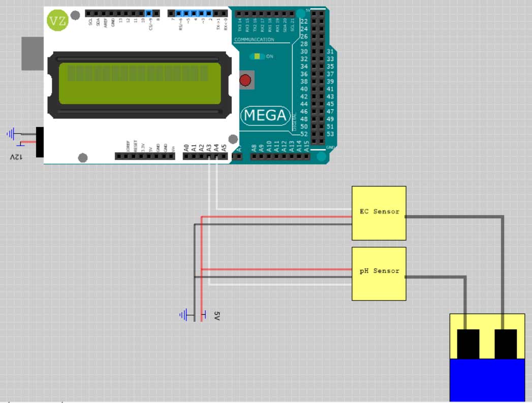The image size is (532, 403).
Task: Click digital pin number 40
Action: pos(304,89)
